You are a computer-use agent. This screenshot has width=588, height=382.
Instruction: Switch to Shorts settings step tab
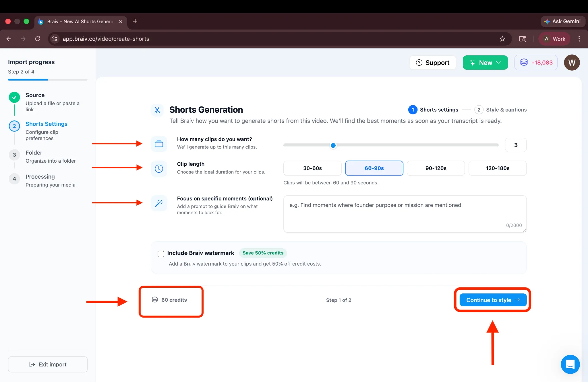pos(433,110)
